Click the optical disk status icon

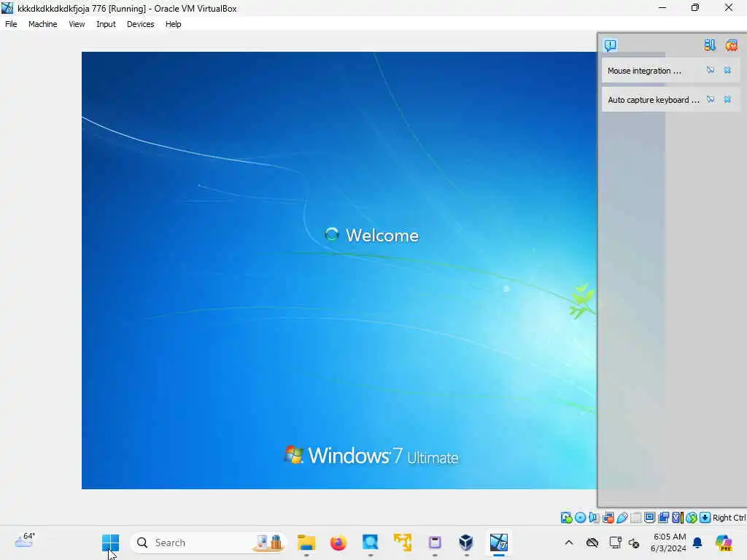(580, 518)
